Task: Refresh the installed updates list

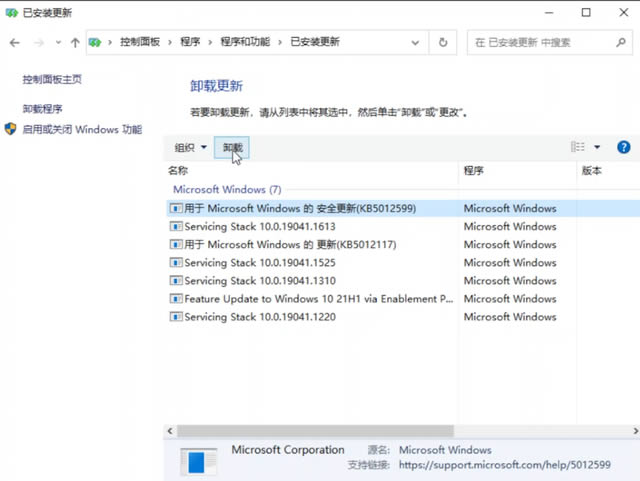Action: [x=443, y=42]
